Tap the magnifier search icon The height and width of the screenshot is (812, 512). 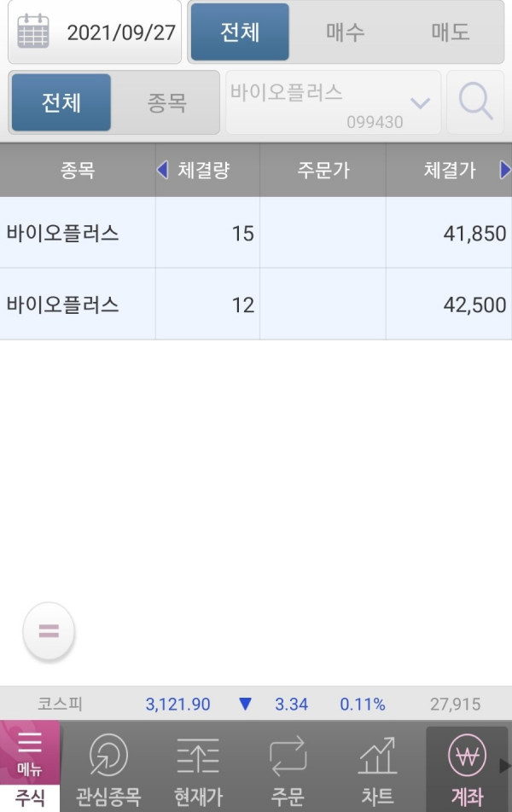pos(475,102)
